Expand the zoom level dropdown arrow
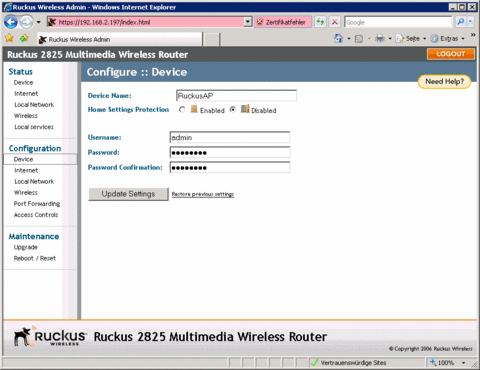480x370 pixels. tap(463, 363)
